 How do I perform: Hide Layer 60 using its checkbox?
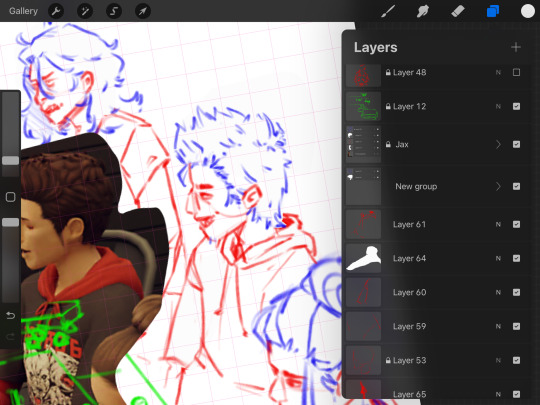click(516, 292)
